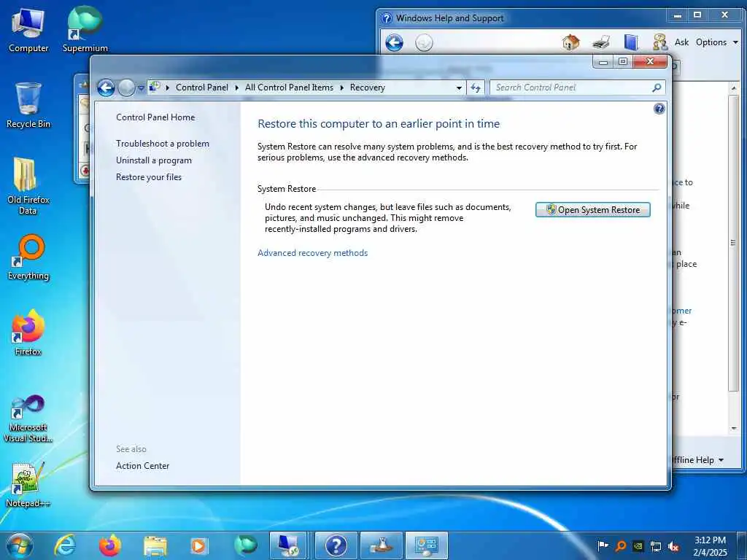Click Recovery breadcrumb in address bar
The image size is (747, 560).
(368, 87)
